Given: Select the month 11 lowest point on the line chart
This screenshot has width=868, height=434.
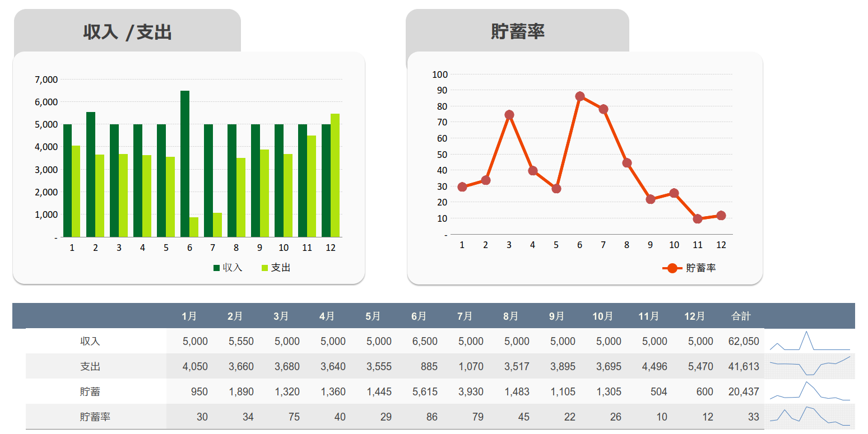Looking at the screenshot, I should 698,219.
